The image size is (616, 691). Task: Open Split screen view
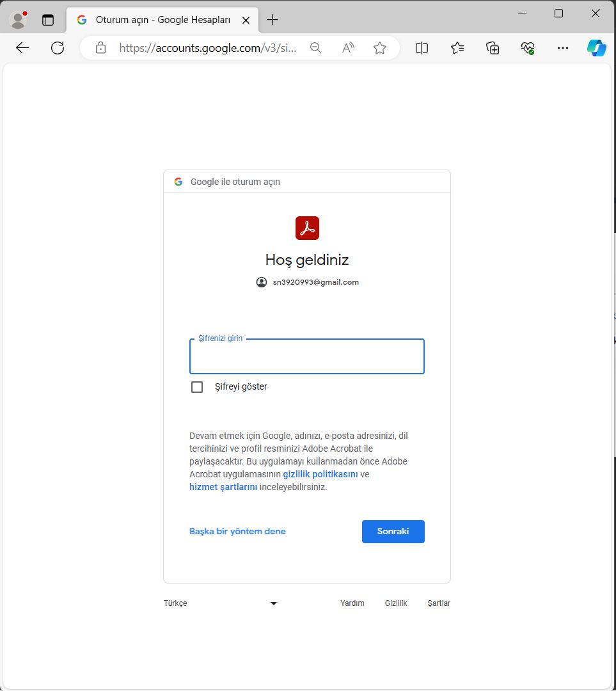click(x=422, y=48)
